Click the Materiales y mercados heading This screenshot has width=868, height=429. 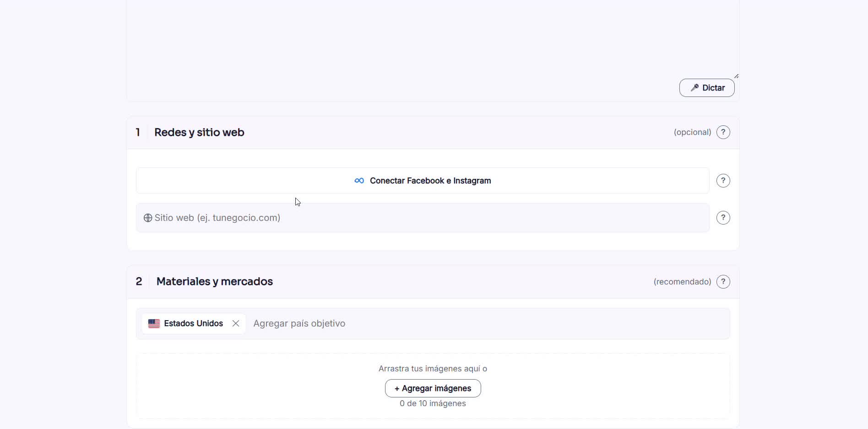(x=215, y=281)
